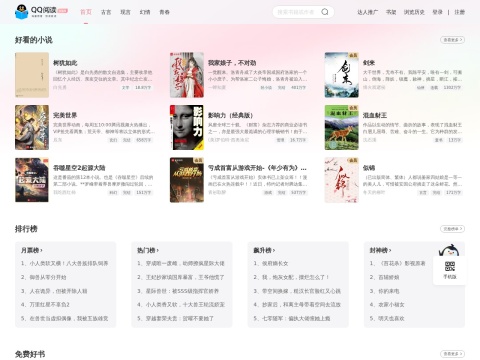This screenshot has width=480, height=360.
Task: Switch to the 古言 tab
Action: [106, 12]
